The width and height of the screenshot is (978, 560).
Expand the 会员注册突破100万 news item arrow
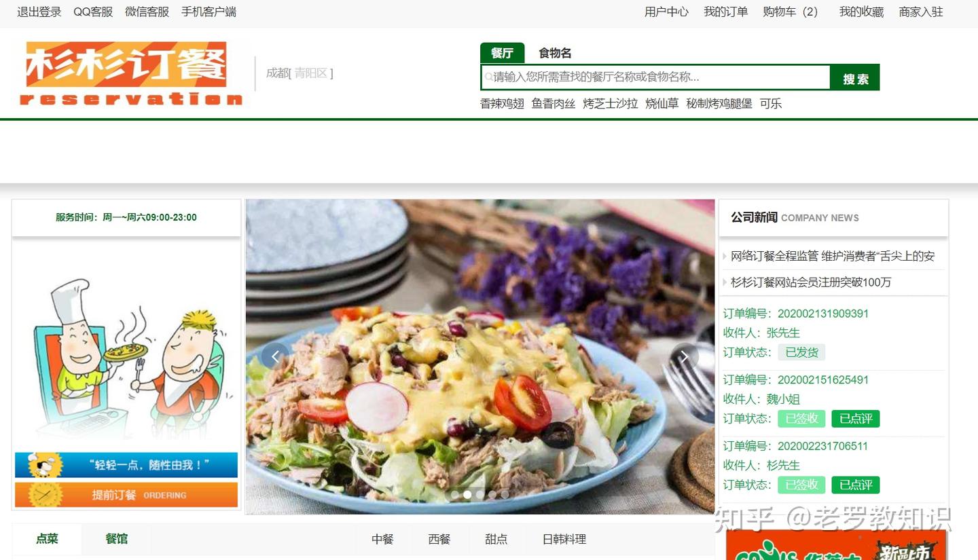(x=725, y=282)
